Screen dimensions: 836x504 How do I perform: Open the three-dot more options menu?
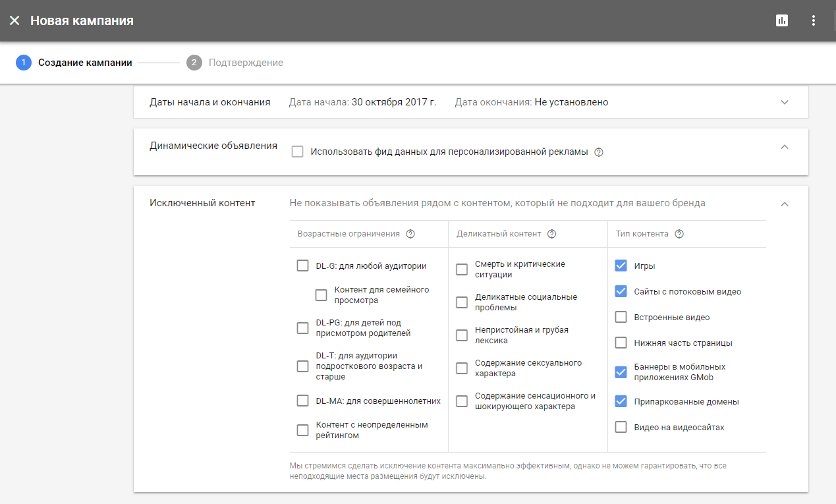(x=814, y=20)
